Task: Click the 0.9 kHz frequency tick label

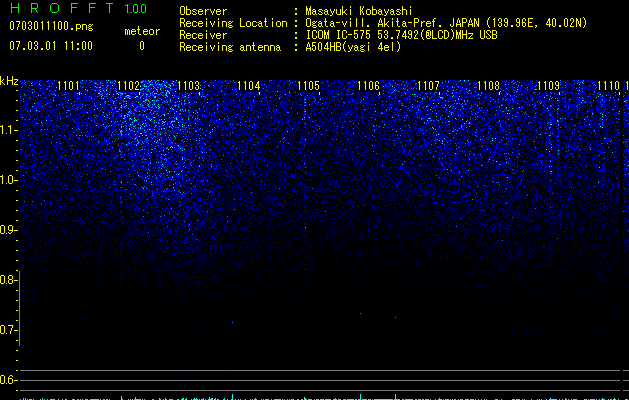Action: click(x=7, y=230)
